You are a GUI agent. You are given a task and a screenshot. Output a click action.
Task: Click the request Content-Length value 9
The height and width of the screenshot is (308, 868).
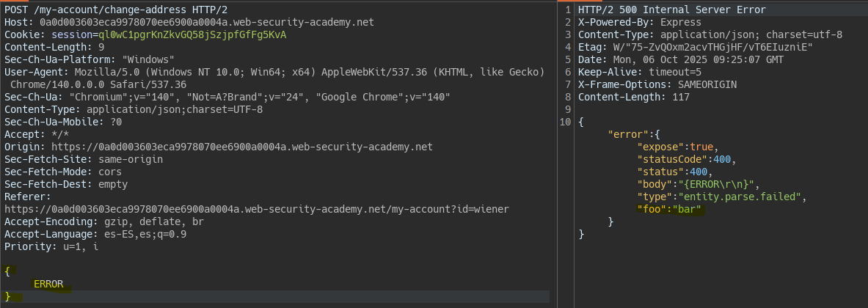(x=101, y=47)
